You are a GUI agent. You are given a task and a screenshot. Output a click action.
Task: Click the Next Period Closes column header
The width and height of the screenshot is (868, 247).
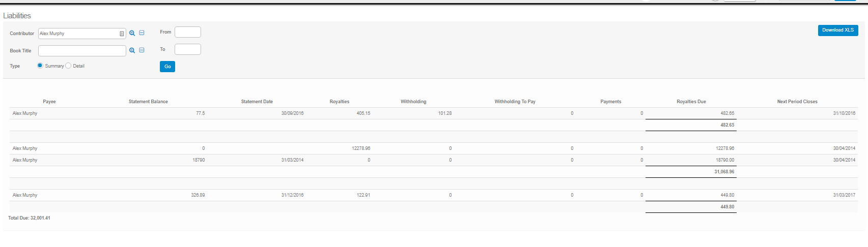pos(797,102)
